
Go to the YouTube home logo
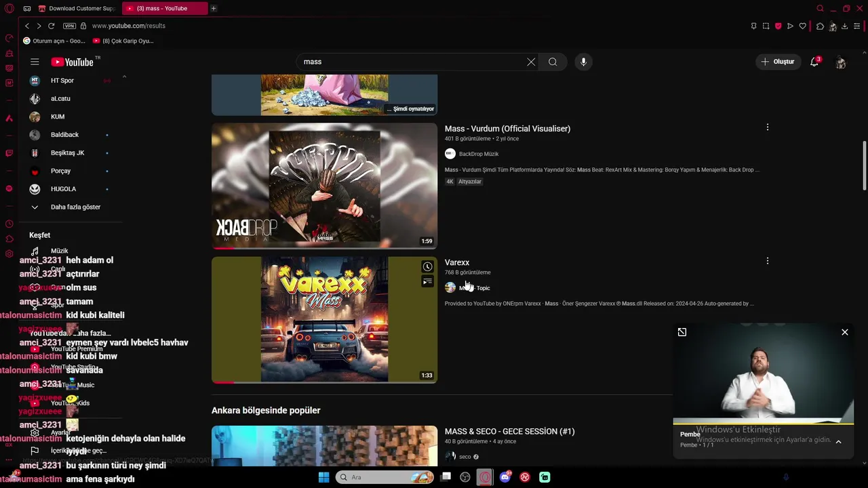pos(72,62)
